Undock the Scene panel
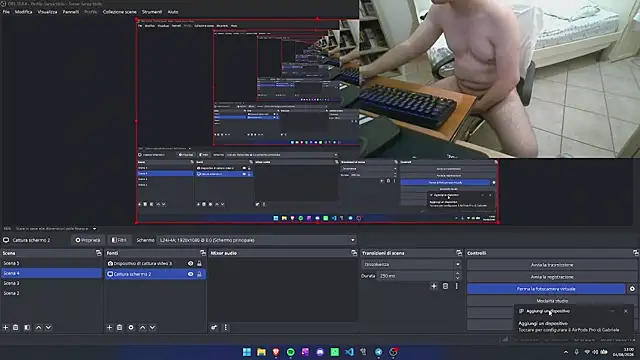 click(x=98, y=253)
